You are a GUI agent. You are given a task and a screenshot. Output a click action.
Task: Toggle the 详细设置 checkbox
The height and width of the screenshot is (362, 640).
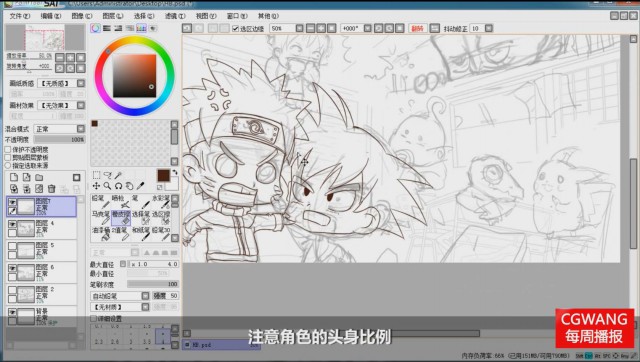(x=93, y=318)
